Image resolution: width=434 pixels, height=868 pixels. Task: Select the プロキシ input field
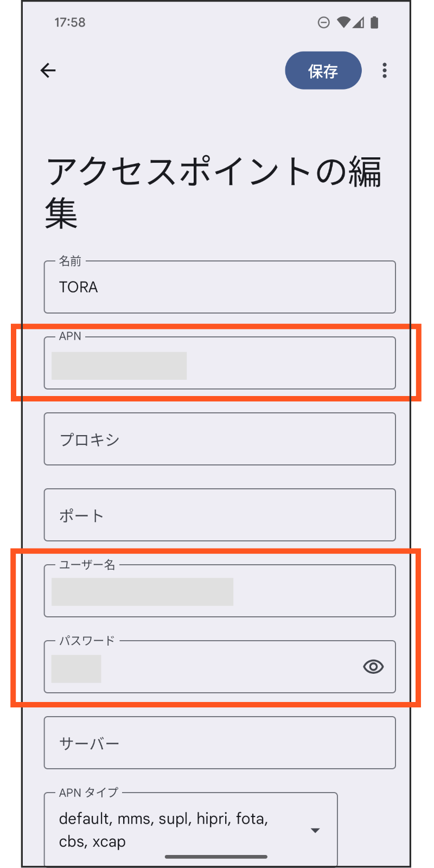tap(220, 439)
